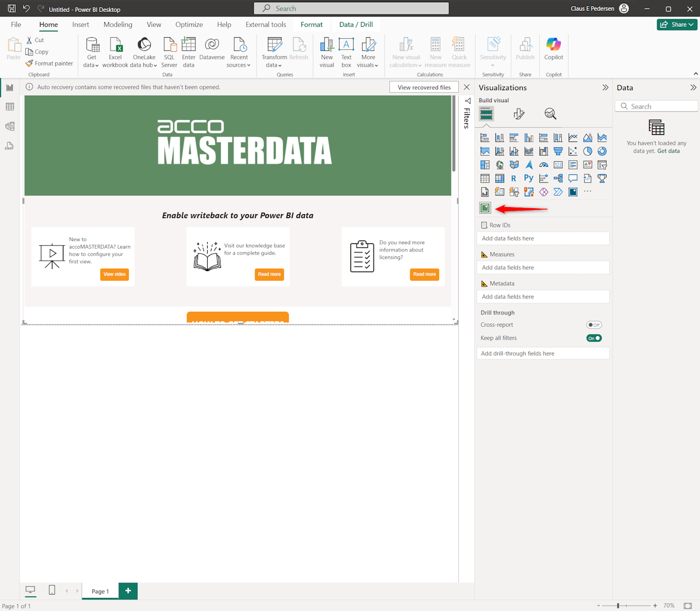Image resolution: width=700 pixels, height=611 pixels.
Task: Adjust the zoom slider in status bar
Action: [x=618, y=606]
